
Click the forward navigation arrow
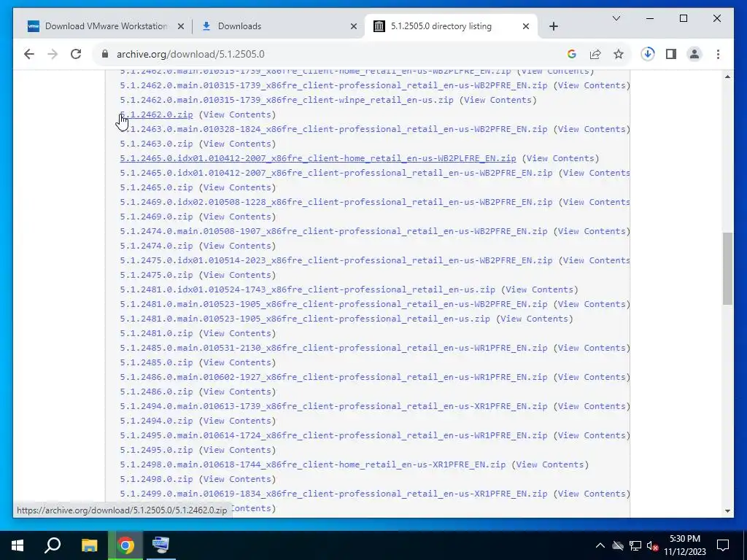(x=53, y=54)
